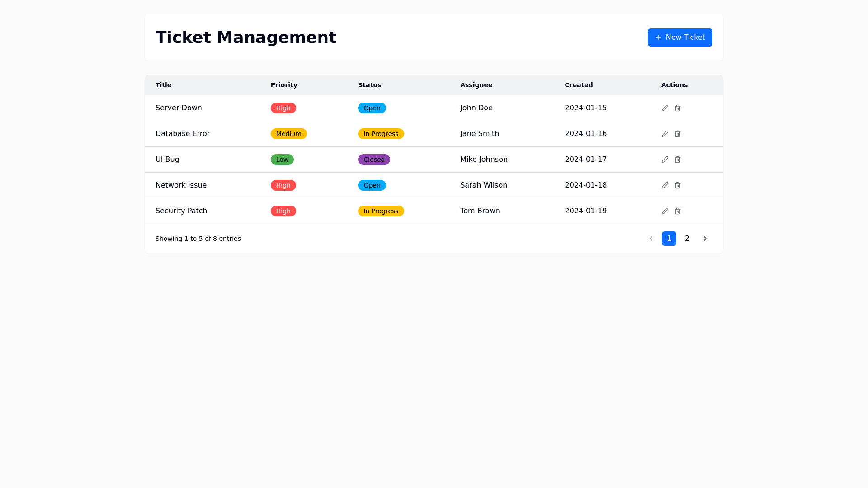
Task: Toggle the Open status badge for Server Down
Action: tap(372, 108)
